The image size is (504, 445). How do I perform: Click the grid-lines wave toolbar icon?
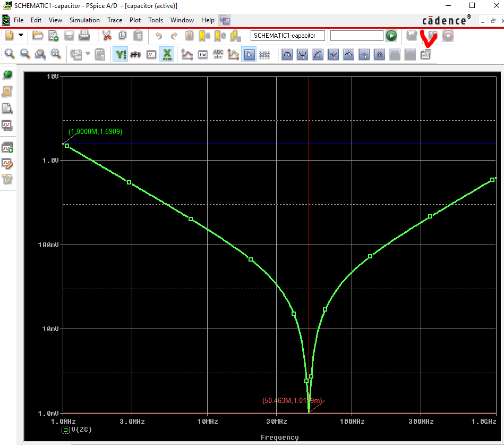point(264,55)
